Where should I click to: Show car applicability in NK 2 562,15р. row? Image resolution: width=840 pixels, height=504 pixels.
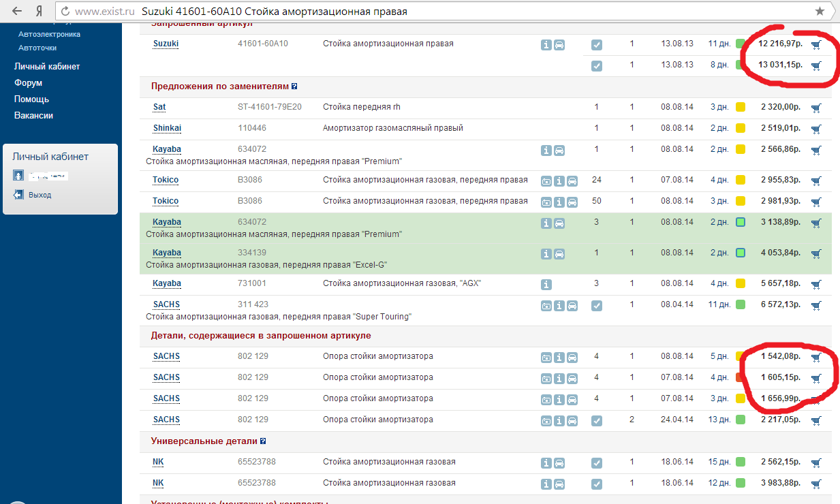559,463
